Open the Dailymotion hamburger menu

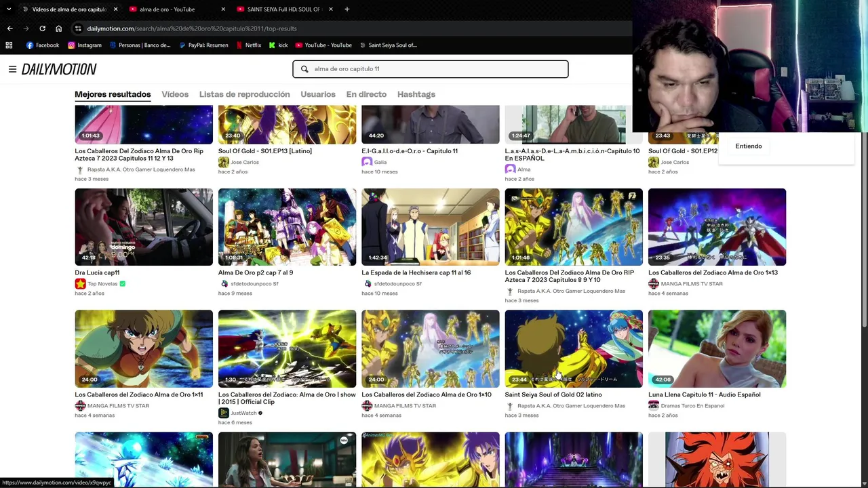click(x=12, y=69)
